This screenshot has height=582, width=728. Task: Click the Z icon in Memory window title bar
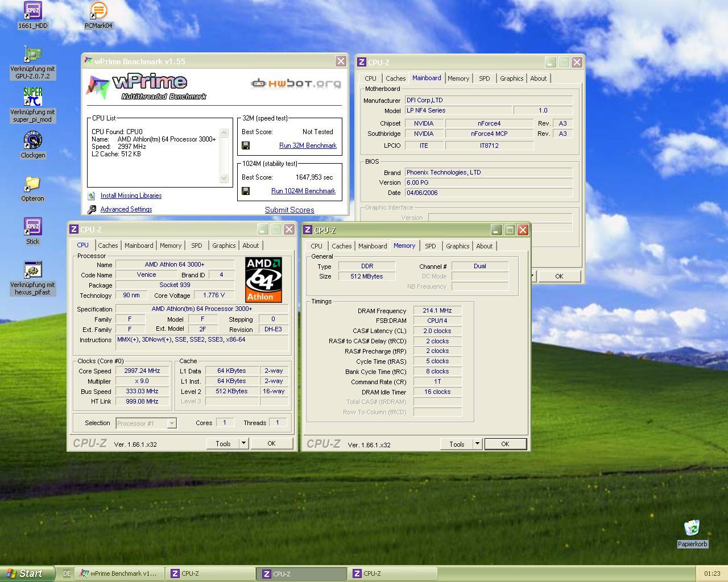tap(308, 230)
